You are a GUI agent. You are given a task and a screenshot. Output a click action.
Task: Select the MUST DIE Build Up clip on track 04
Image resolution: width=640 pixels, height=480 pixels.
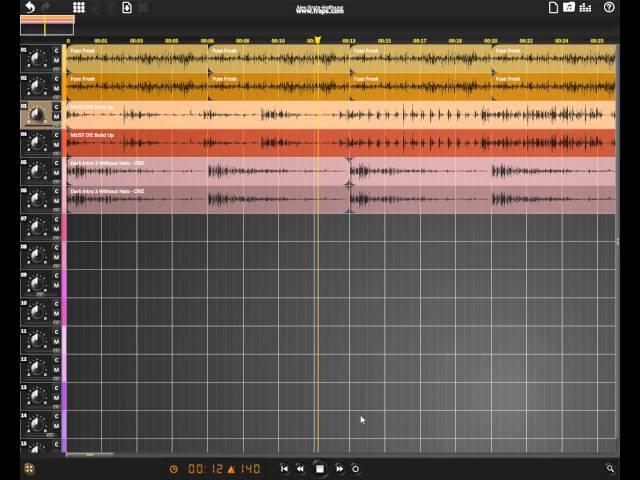pyautogui.click(x=341, y=143)
